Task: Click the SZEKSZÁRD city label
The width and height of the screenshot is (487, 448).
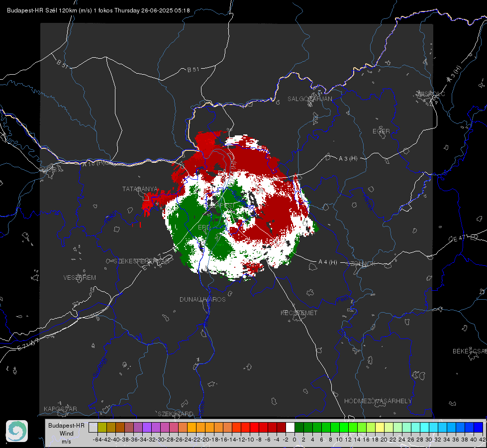Action: tap(176, 414)
